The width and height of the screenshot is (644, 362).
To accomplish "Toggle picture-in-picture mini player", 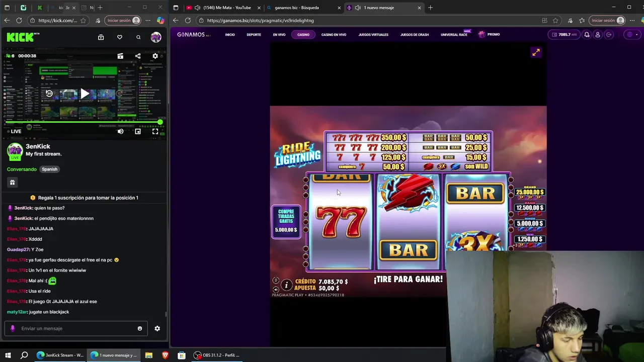I will (x=138, y=131).
